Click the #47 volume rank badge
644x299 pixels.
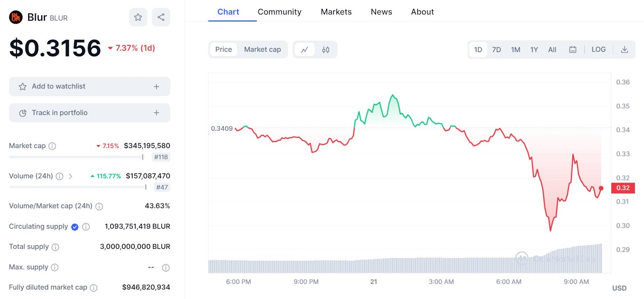point(162,187)
